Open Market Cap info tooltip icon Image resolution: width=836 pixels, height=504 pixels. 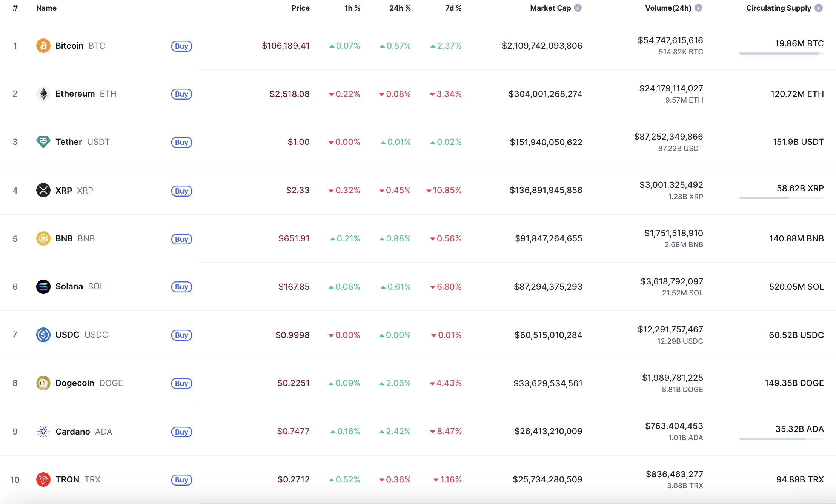578,8
